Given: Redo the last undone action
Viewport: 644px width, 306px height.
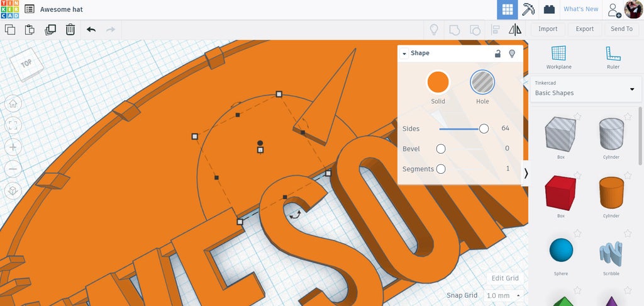Looking at the screenshot, I should tap(111, 30).
